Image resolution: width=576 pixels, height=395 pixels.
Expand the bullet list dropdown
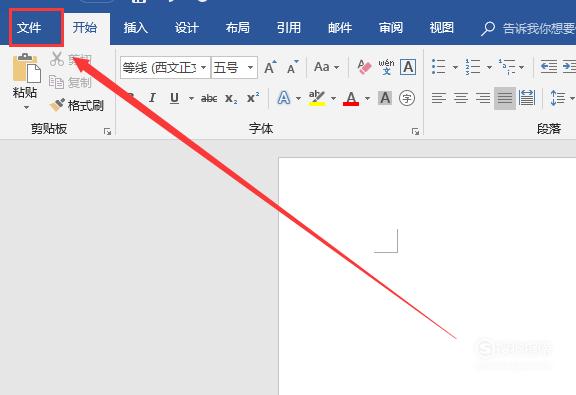click(456, 67)
